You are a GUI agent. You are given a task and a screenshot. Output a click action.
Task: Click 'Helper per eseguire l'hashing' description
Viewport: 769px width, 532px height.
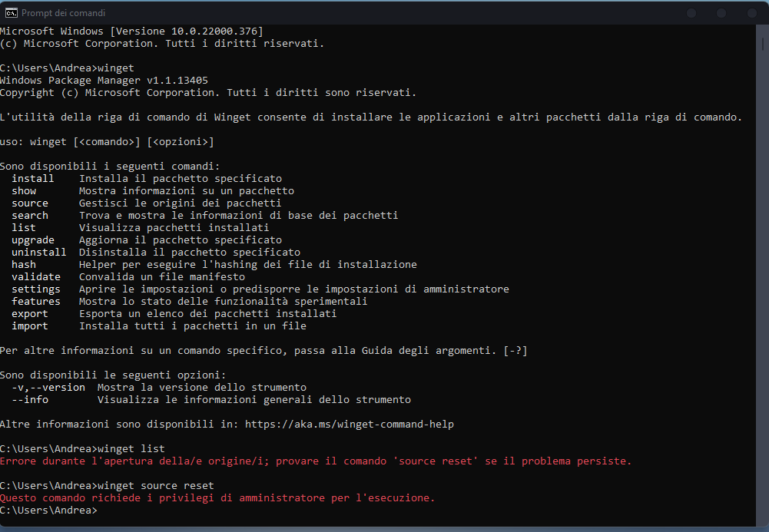pos(247,265)
